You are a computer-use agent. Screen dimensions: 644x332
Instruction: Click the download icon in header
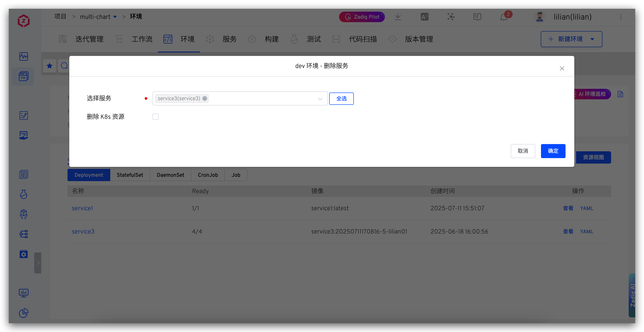tap(398, 17)
